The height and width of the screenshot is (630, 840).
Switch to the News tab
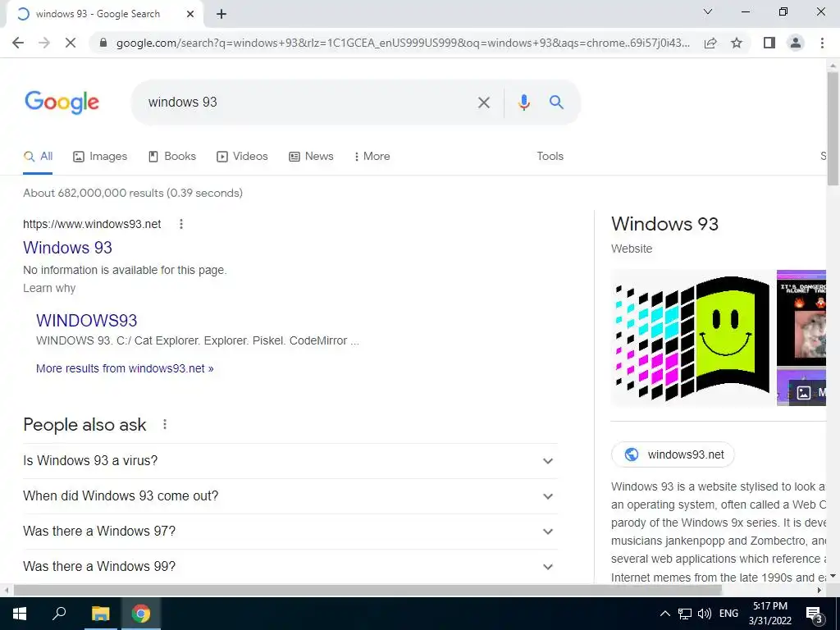coord(311,157)
